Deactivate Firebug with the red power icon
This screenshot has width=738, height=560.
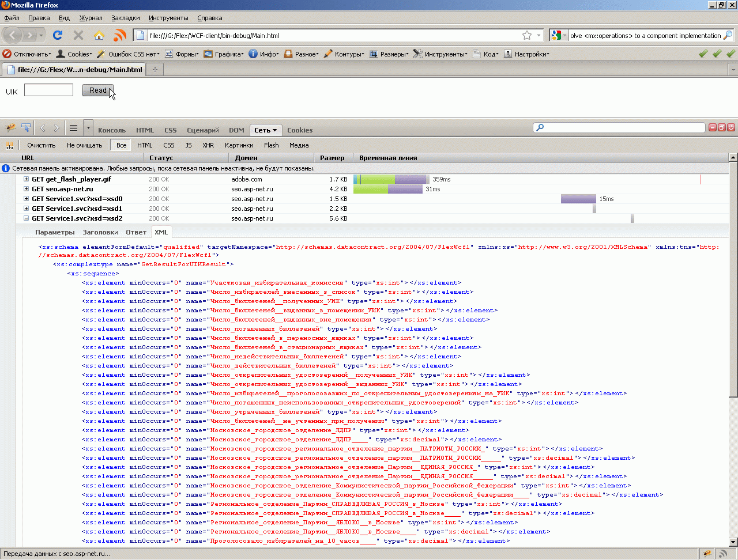point(731,127)
